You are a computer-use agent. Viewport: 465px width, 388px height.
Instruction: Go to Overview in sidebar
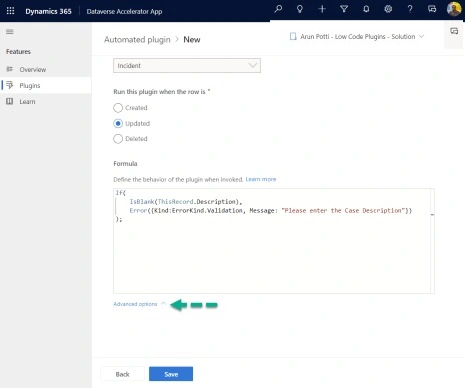pyautogui.click(x=33, y=69)
